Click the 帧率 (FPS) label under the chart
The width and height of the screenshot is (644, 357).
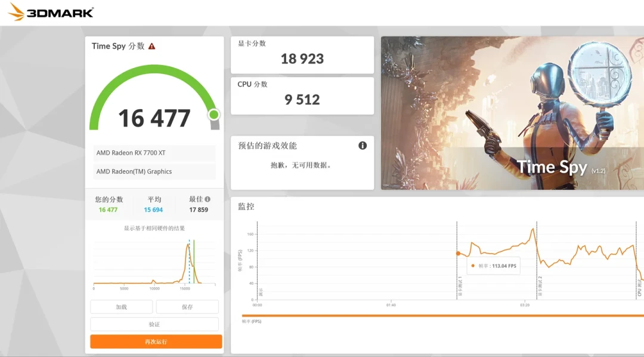tap(252, 321)
